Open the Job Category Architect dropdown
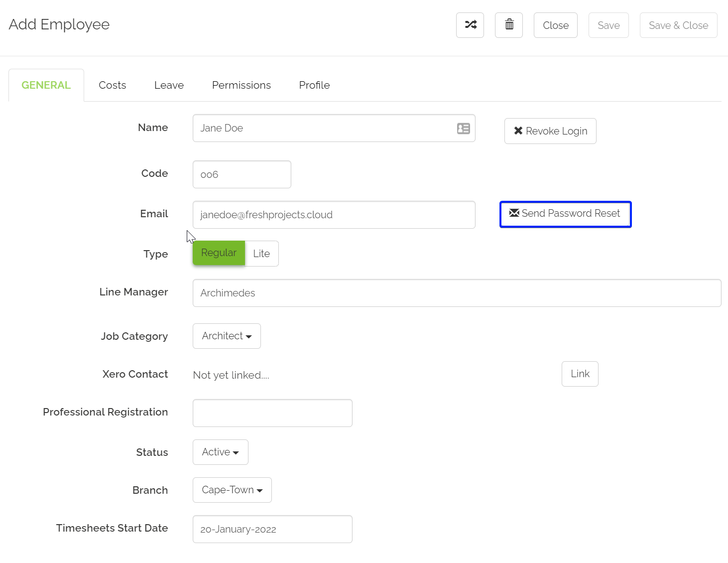The image size is (728, 563). [227, 336]
